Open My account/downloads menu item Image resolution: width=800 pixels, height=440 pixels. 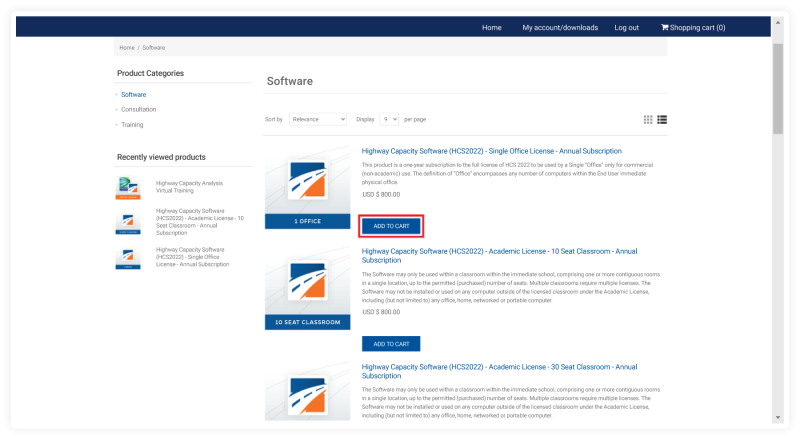tap(560, 27)
